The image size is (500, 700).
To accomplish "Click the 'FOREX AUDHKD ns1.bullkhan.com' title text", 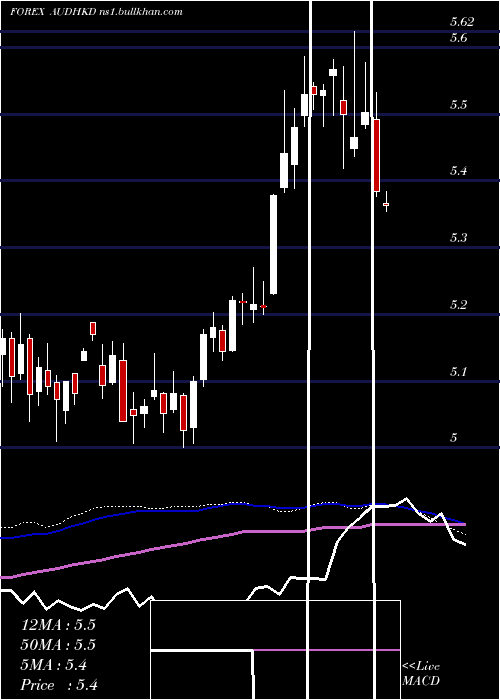I will coord(96,12).
